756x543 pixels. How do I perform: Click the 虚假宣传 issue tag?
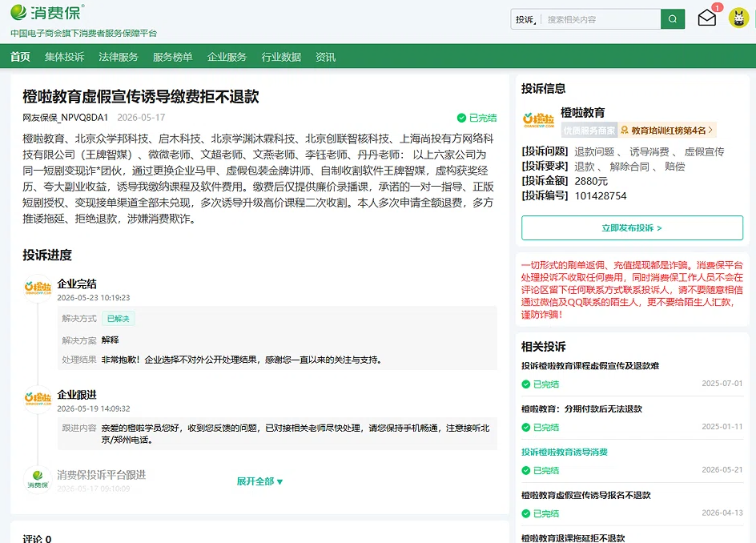pyautogui.click(x=704, y=152)
